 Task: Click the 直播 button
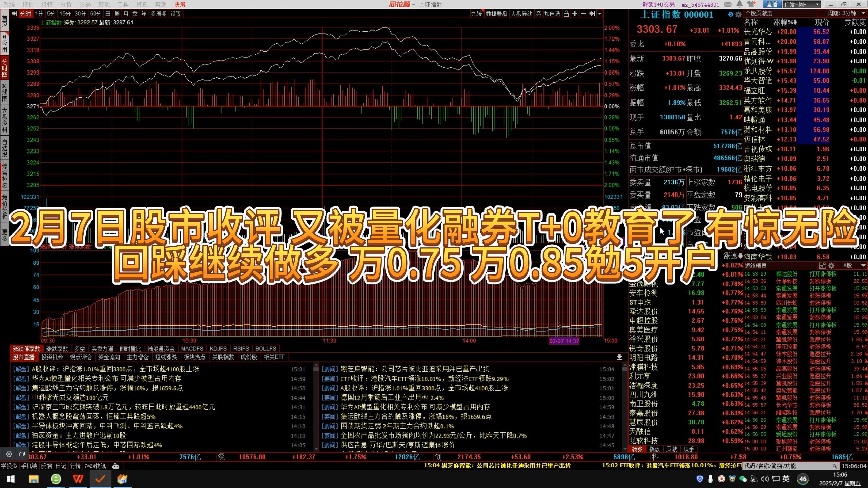(x=772, y=4)
